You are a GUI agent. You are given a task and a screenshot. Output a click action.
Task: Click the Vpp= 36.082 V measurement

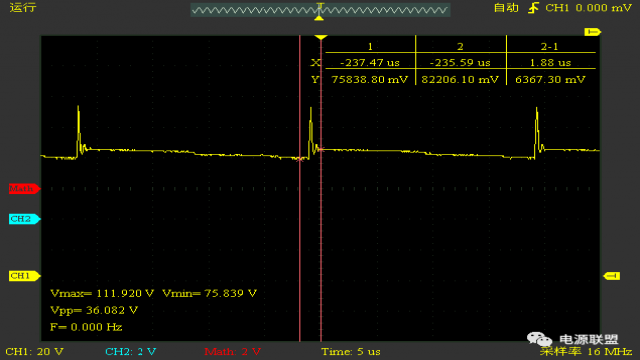[94, 310]
